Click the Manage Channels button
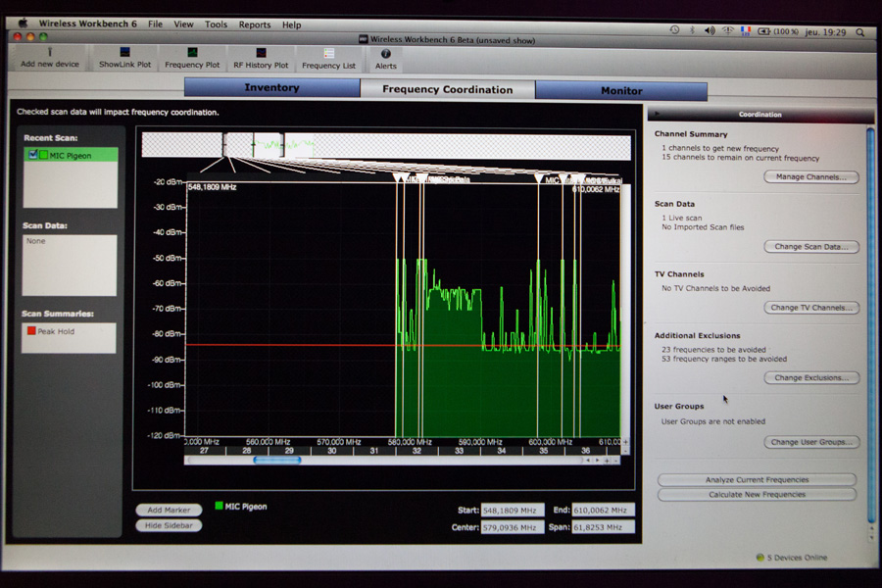Viewport: 882px width, 588px height. tap(811, 176)
